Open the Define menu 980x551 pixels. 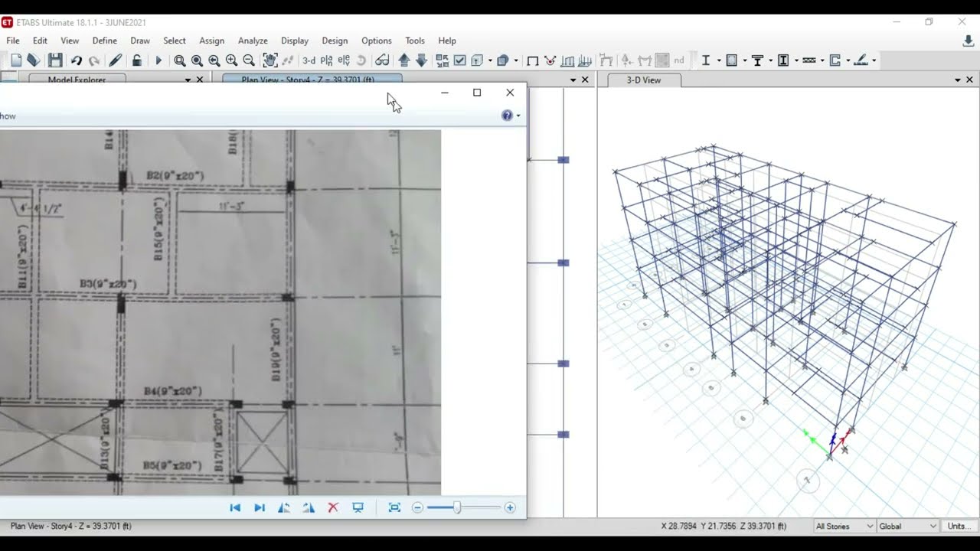click(x=105, y=41)
